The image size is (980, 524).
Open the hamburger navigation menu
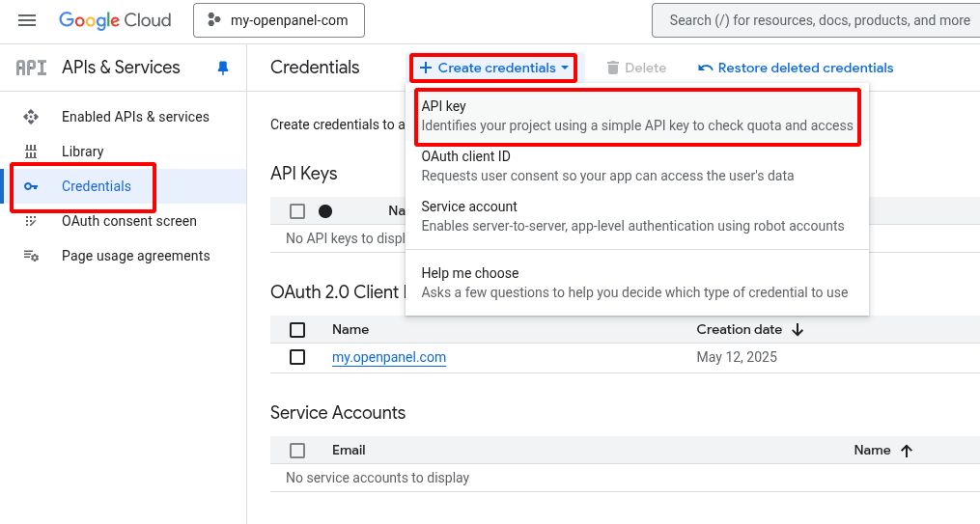pos(27,20)
